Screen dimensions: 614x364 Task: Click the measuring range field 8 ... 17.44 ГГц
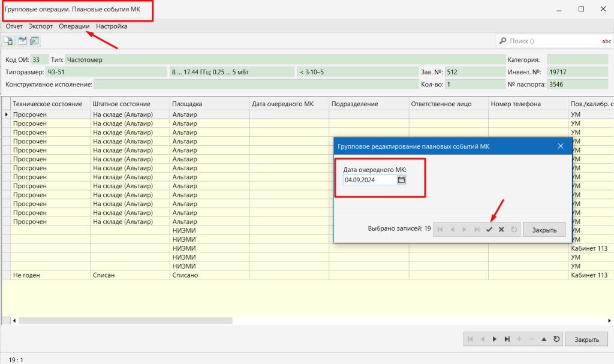point(232,72)
